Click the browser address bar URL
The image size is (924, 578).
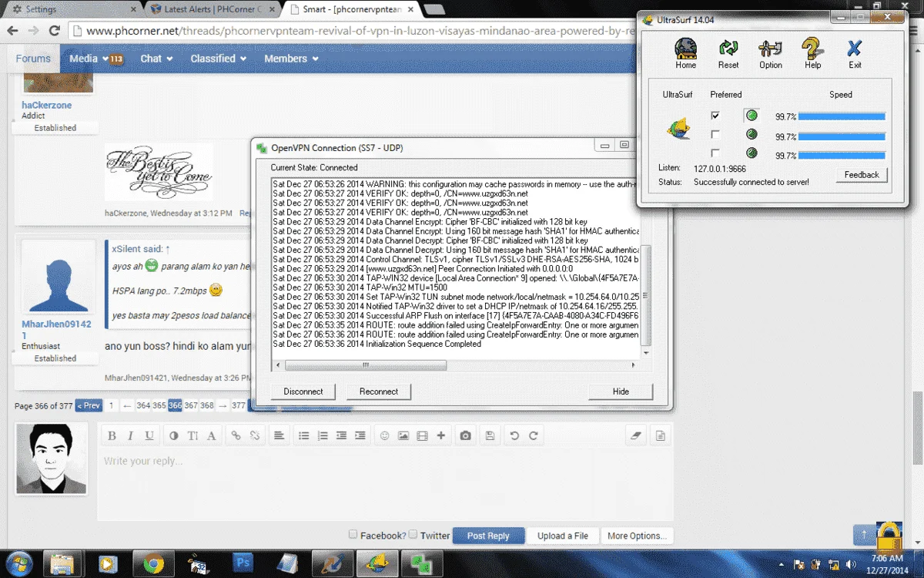tap(360, 31)
